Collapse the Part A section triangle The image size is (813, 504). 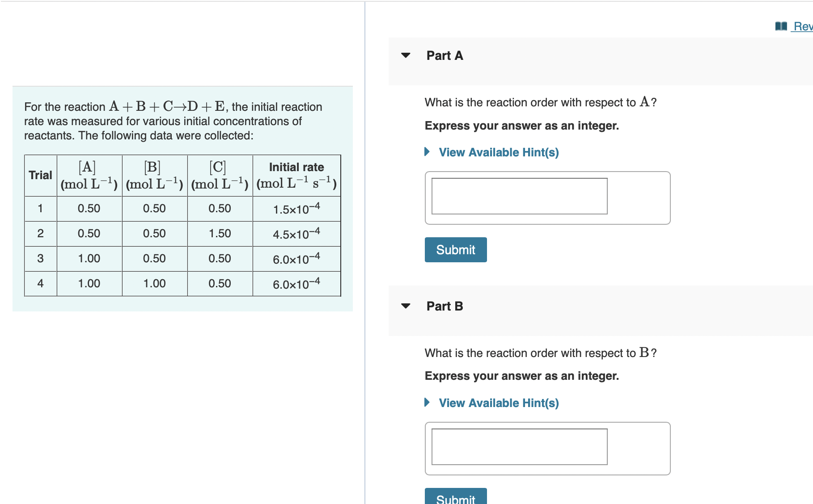tap(405, 55)
